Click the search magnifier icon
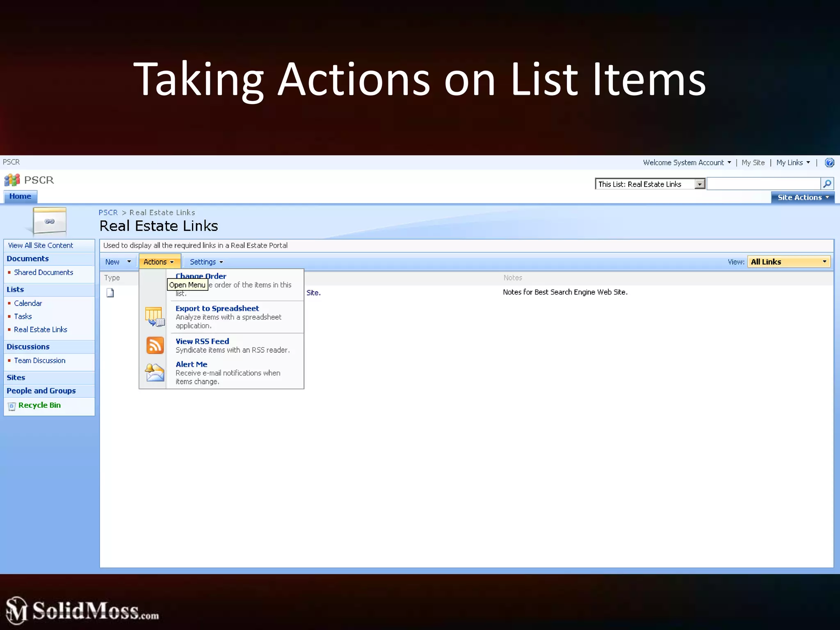 [x=827, y=183]
